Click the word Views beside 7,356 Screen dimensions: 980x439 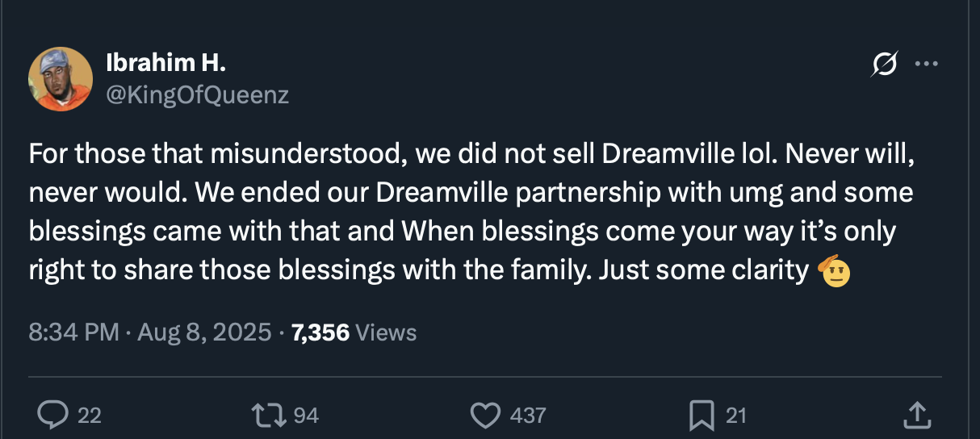[386, 332]
